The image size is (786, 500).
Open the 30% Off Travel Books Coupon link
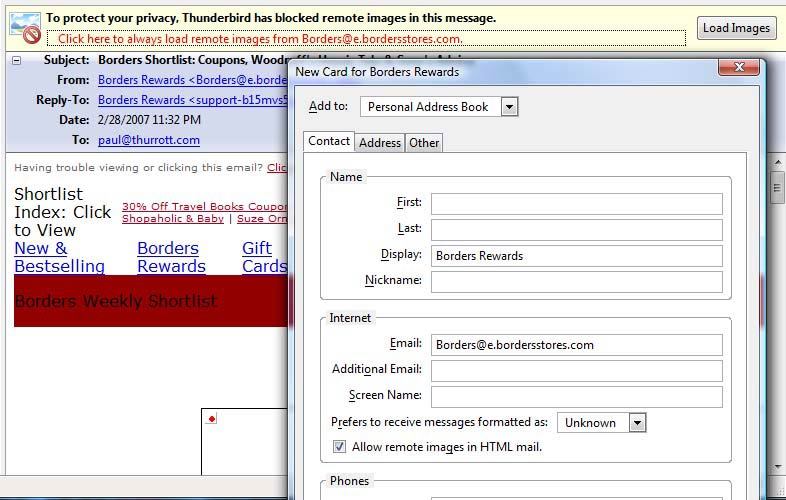tap(205, 206)
